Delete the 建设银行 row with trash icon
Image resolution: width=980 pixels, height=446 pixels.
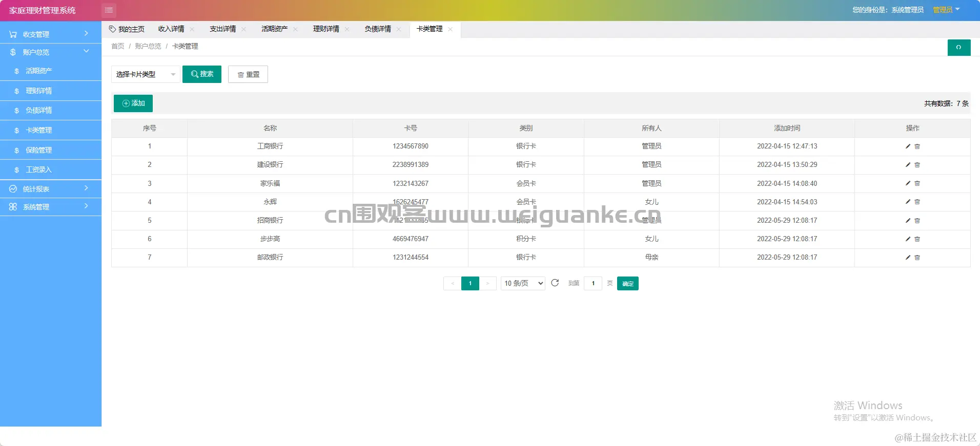917,165
